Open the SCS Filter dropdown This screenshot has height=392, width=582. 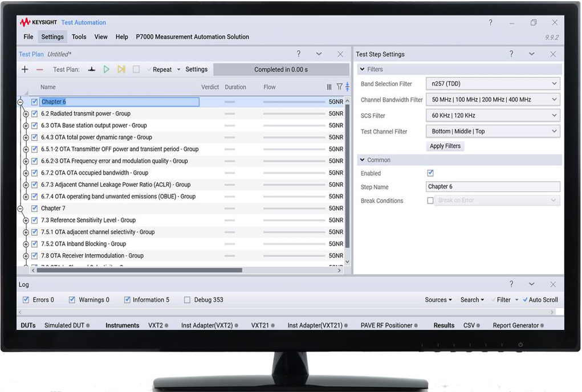(493, 115)
